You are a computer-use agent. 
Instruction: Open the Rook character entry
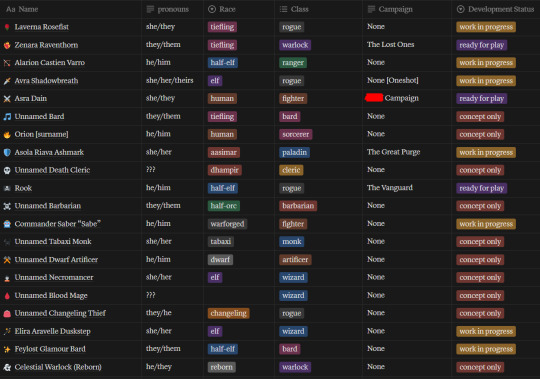[23, 188]
